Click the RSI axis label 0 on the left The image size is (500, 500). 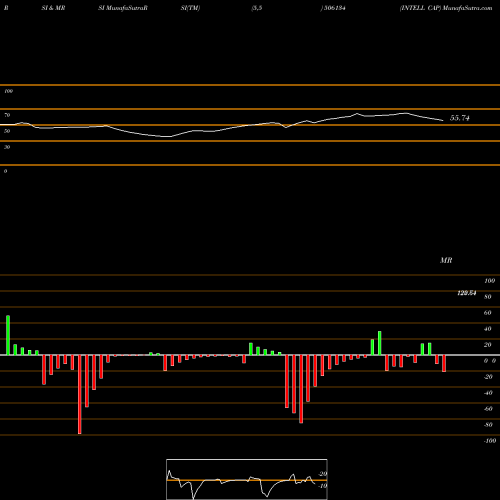tap(5, 171)
